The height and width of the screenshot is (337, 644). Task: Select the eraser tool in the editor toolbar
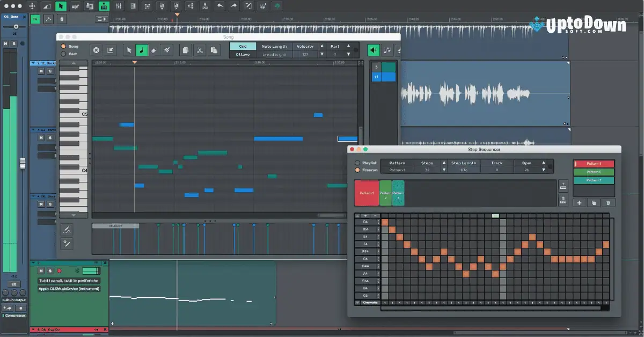155,50
